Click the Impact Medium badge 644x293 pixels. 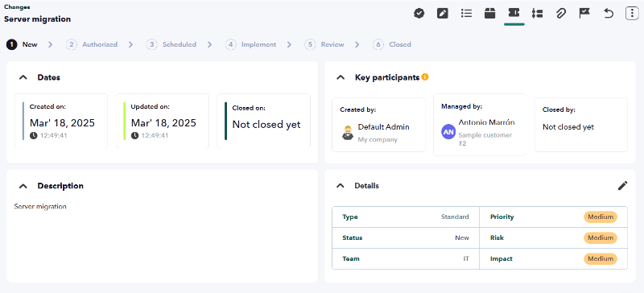click(601, 258)
